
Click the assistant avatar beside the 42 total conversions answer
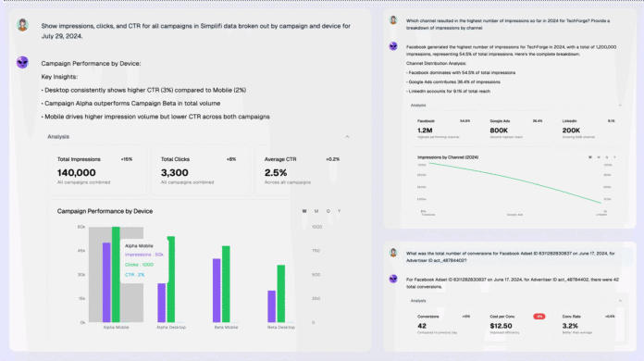click(393, 279)
